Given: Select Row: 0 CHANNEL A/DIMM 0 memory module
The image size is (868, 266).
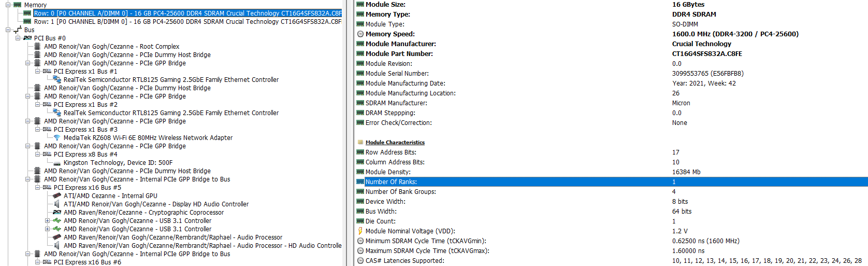Looking at the screenshot, I should tap(187, 13).
